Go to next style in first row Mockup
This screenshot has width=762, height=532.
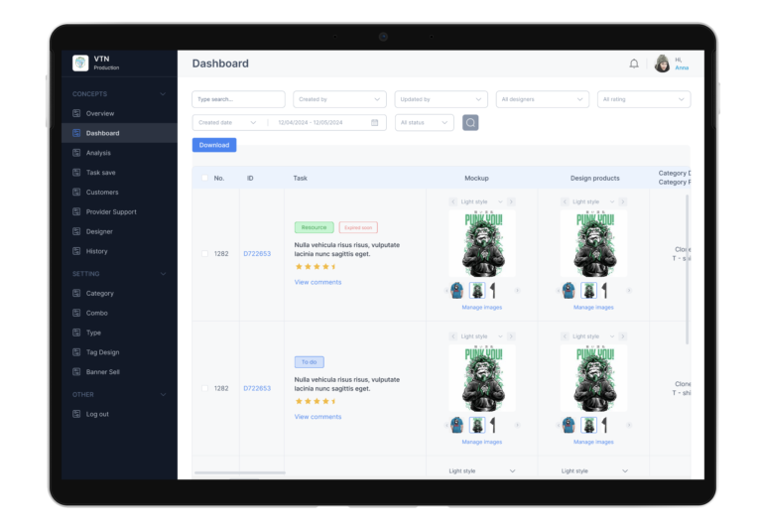pyautogui.click(x=511, y=201)
